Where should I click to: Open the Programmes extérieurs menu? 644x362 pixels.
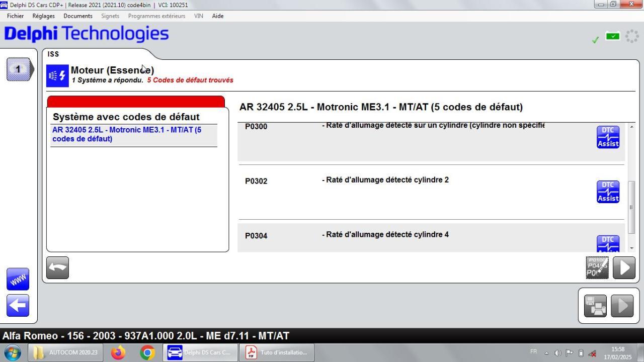coord(156,16)
